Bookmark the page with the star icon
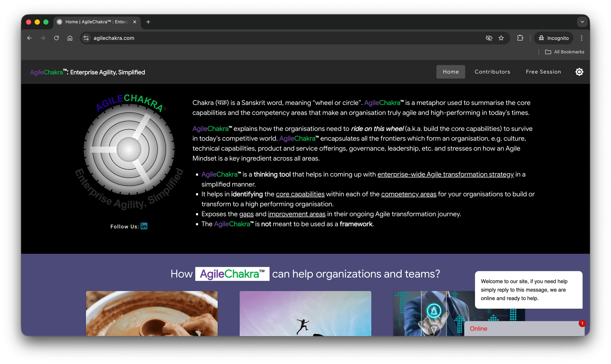Viewport: 611px width, 364px height. pos(501,38)
